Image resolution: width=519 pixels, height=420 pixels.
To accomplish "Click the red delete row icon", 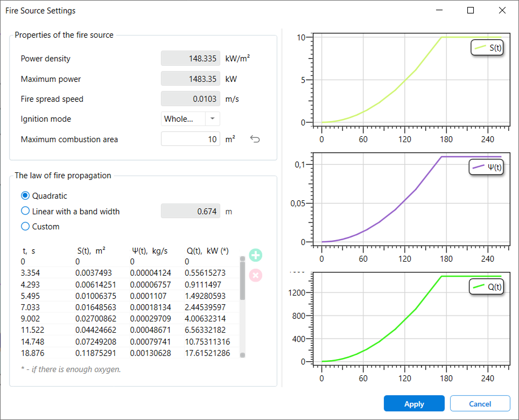I will point(256,275).
